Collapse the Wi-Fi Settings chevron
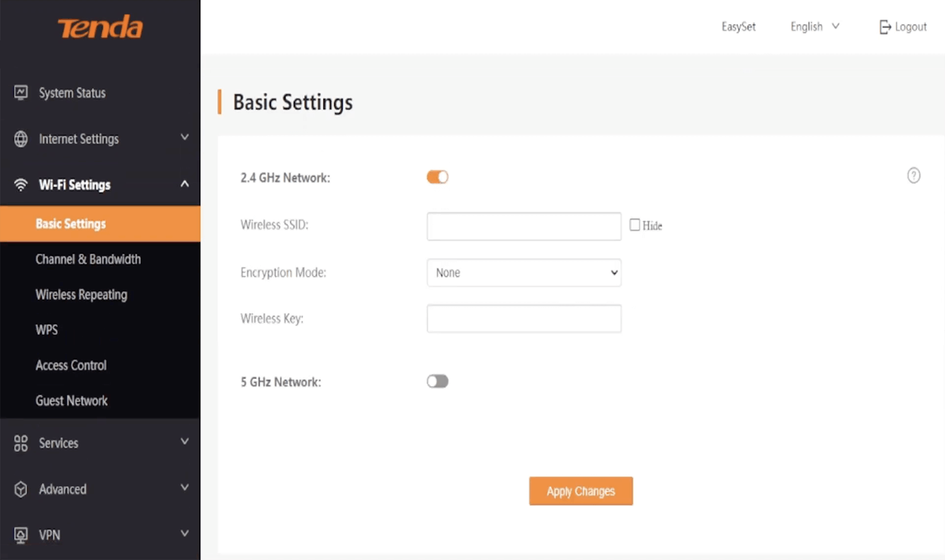The width and height of the screenshot is (945, 560). (x=185, y=184)
